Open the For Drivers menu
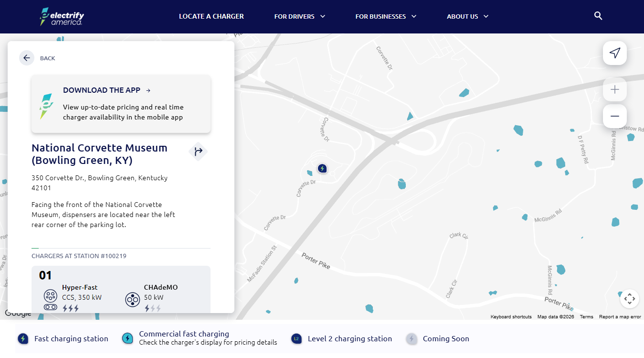 tap(294, 16)
